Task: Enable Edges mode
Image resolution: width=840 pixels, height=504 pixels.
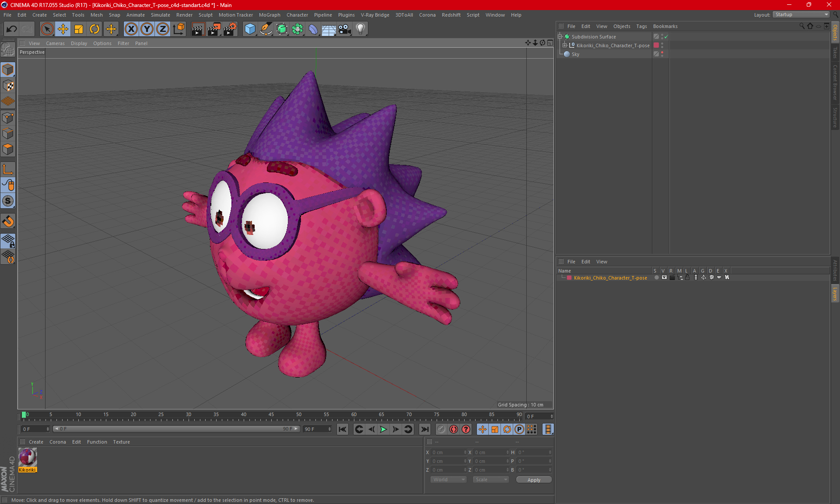Action: click(x=8, y=133)
